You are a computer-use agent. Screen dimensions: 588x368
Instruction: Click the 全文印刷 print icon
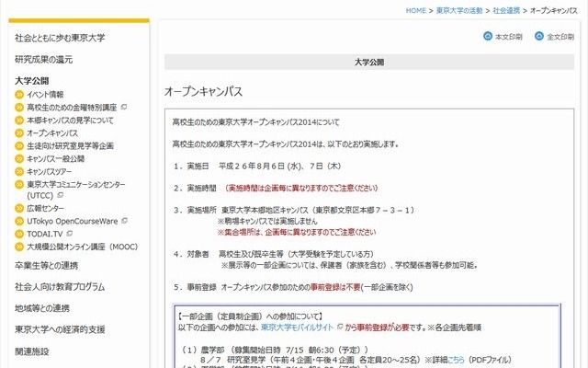539,36
